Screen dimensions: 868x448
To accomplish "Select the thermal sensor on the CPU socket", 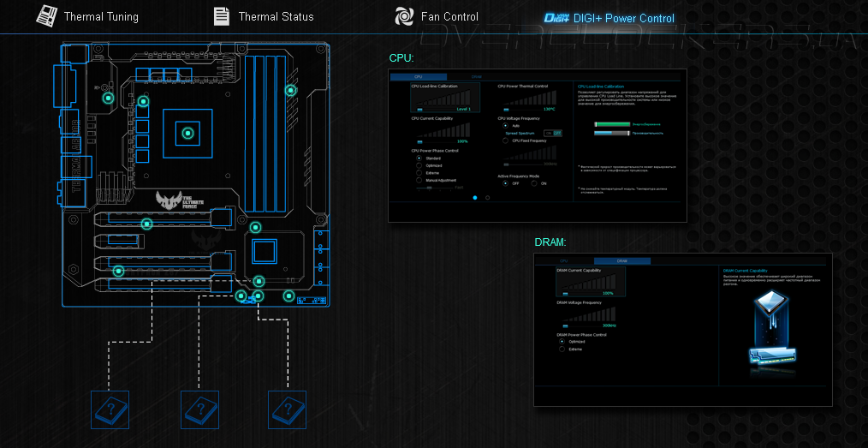I will tap(187, 134).
